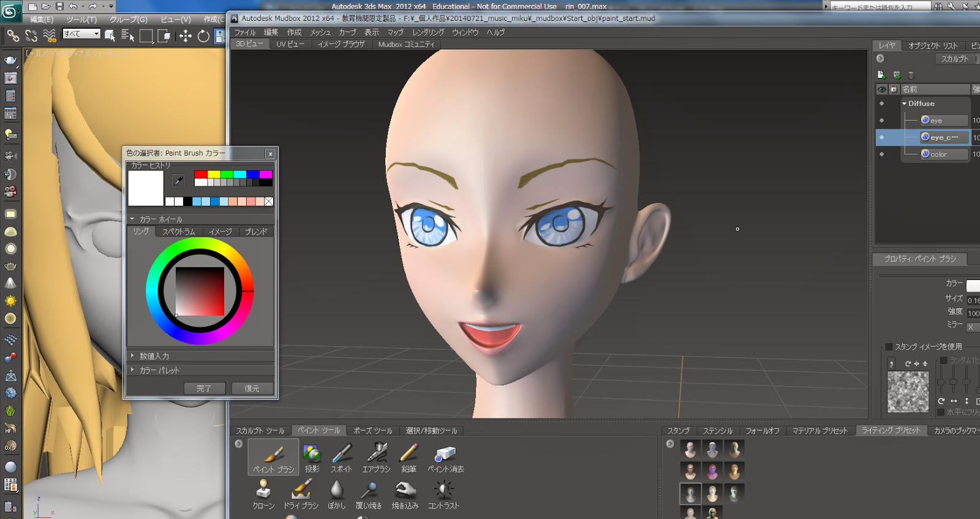This screenshot has width=980, height=519.
Task: Select the Projection (投影) paint tool
Action: pos(312,457)
